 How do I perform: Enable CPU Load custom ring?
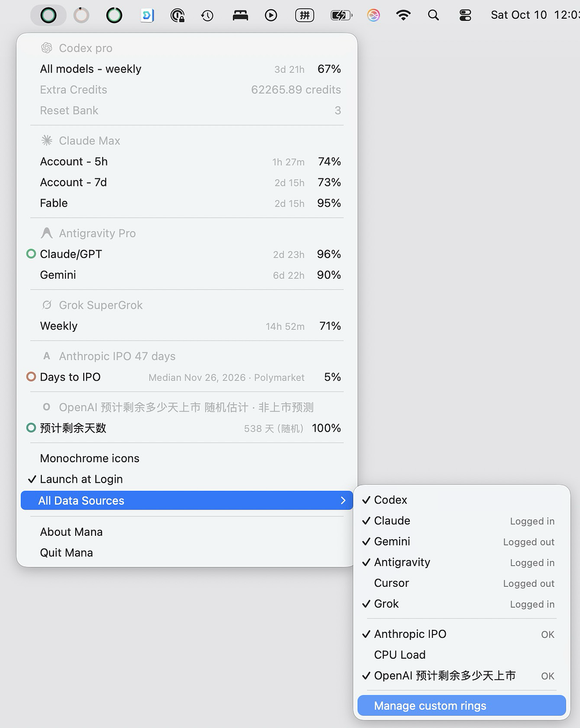point(461,655)
